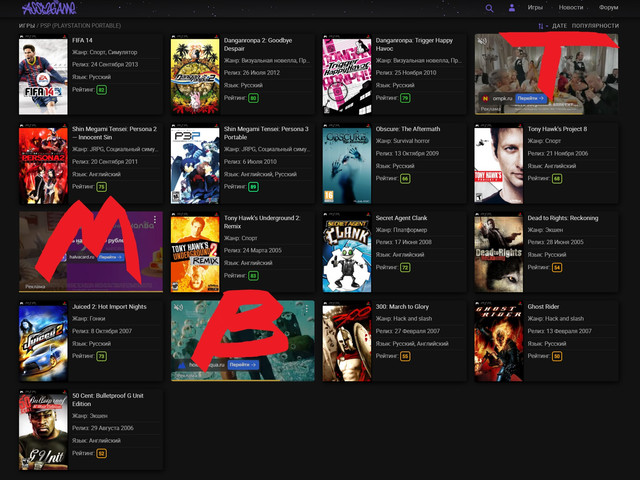Open Dead to Rights: Reckoning title
640x480 pixels.
[x=563, y=218]
